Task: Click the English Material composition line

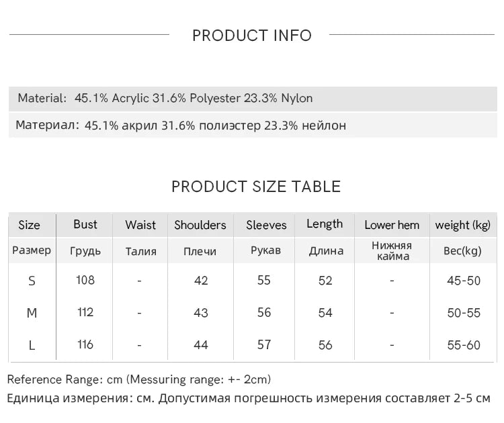Action: tap(165, 98)
